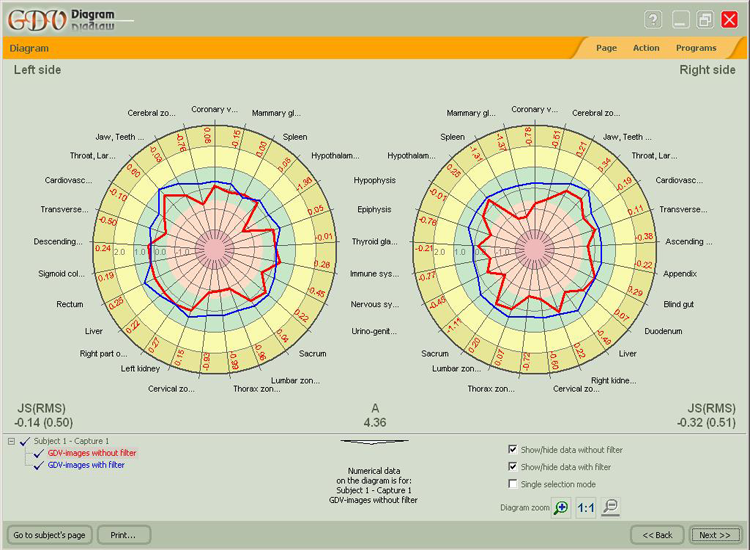The image size is (750, 550).
Task: Select GDV-images with filter in tree
Action: pos(86,465)
